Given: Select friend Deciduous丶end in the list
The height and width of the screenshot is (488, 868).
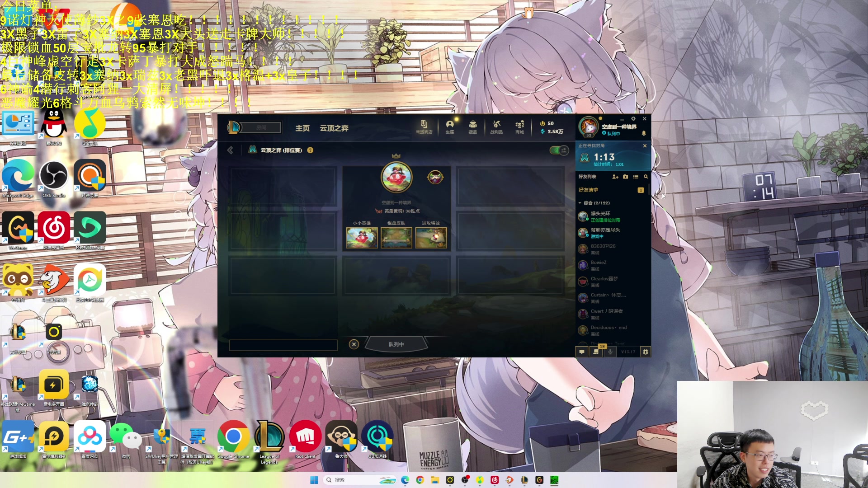Looking at the screenshot, I should click(x=612, y=330).
